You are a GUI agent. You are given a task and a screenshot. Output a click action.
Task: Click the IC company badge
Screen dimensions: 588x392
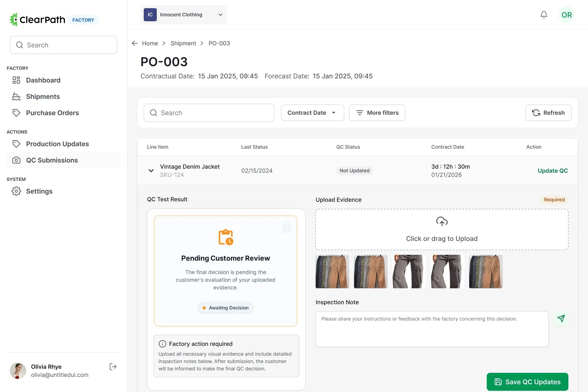pyautogui.click(x=150, y=15)
